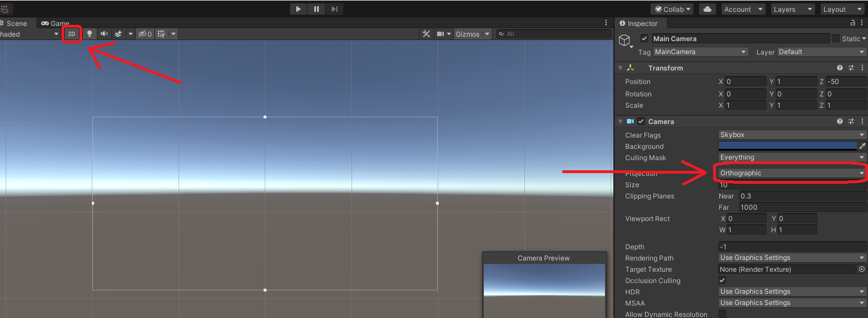Toggle hidden objects visibility with the eye icon
868x318 pixels.
point(145,34)
